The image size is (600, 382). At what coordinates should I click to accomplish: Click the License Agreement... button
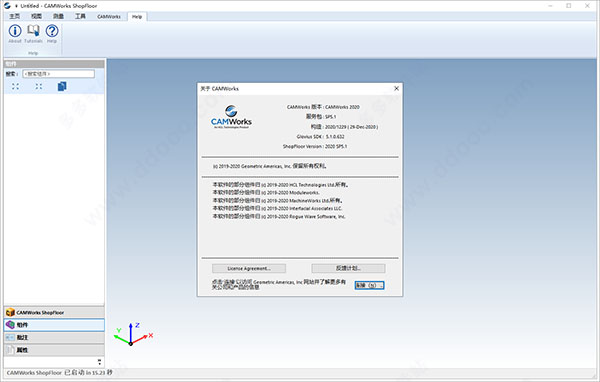249,268
